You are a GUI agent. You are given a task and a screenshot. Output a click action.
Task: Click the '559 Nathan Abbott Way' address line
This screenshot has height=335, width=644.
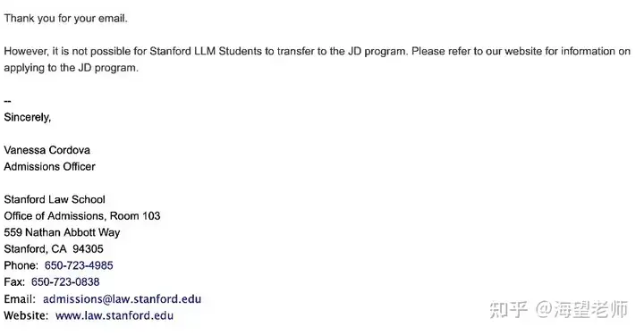click(62, 232)
